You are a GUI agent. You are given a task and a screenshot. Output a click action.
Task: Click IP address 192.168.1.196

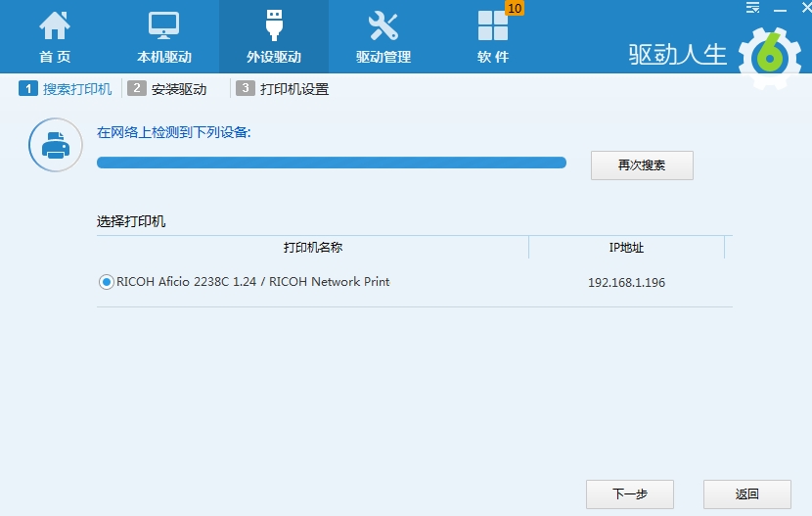(x=626, y=282)
